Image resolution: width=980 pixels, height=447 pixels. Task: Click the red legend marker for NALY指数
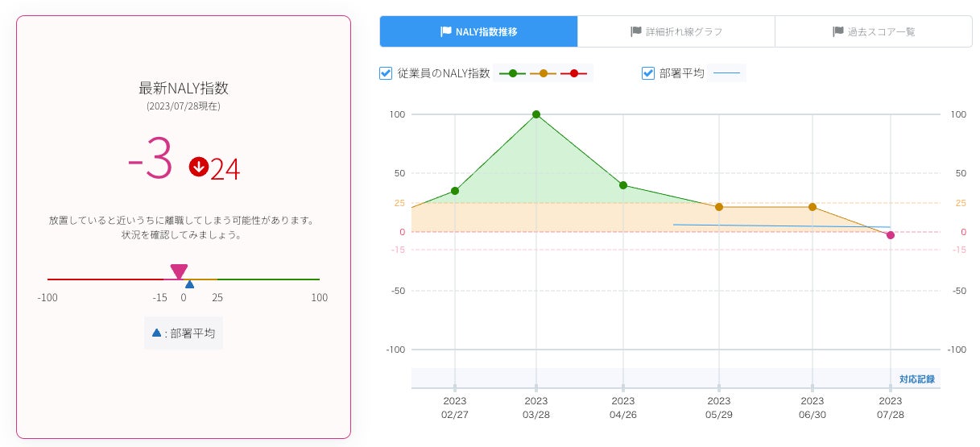[573, 73]
